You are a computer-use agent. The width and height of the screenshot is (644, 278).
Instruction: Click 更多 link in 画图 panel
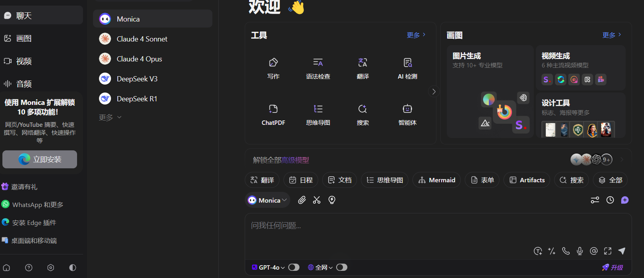[x=612, y=35]
